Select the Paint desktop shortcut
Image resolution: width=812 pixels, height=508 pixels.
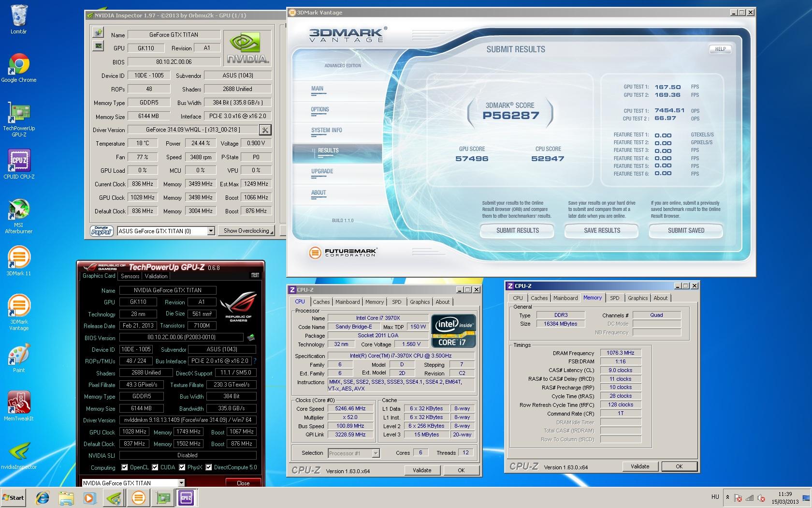coord(19,358)
